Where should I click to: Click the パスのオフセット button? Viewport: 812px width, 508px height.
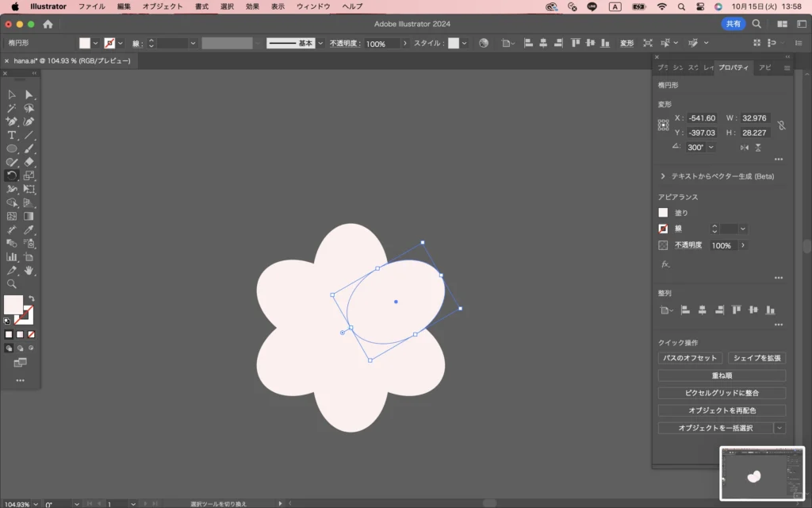click(x=690, y=358)
